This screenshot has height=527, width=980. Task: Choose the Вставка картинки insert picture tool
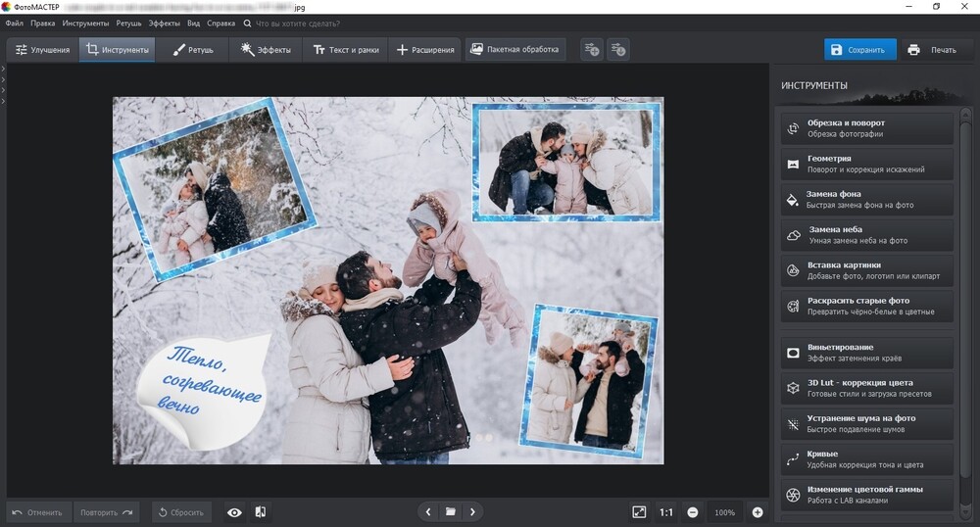(866, 270)
